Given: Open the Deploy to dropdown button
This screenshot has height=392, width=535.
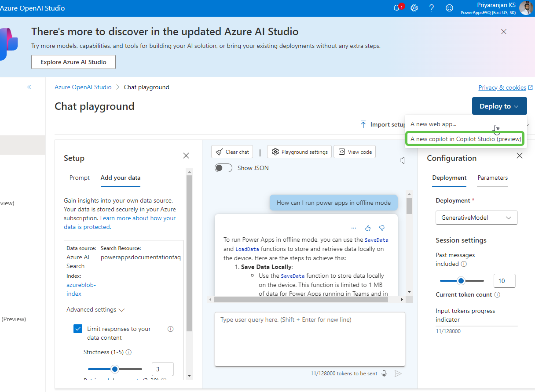Looking at the screenshot, I should [499, 106].
